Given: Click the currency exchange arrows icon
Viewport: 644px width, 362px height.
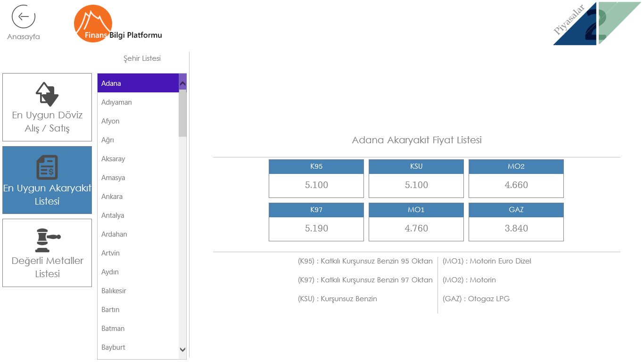Looking at the screenshot, I should tap(47, 94).
